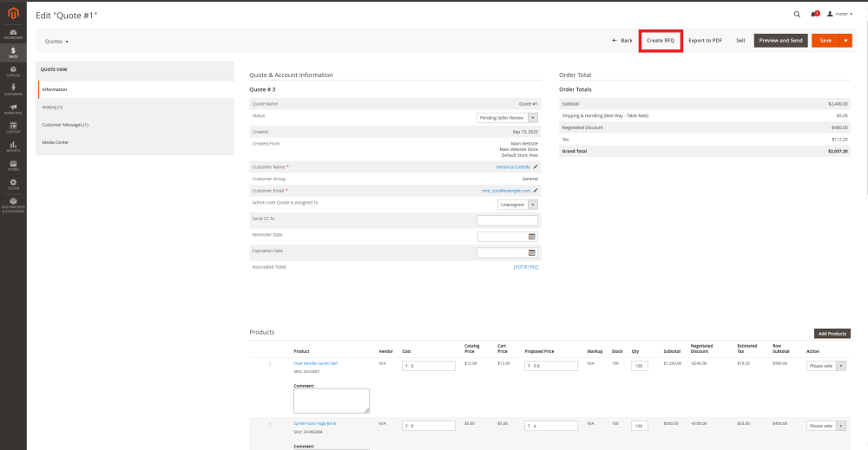Viewport: 868px width, 450px height.
Task: Switch to the Customer Messages (1) tab
Action: point(136,125)
